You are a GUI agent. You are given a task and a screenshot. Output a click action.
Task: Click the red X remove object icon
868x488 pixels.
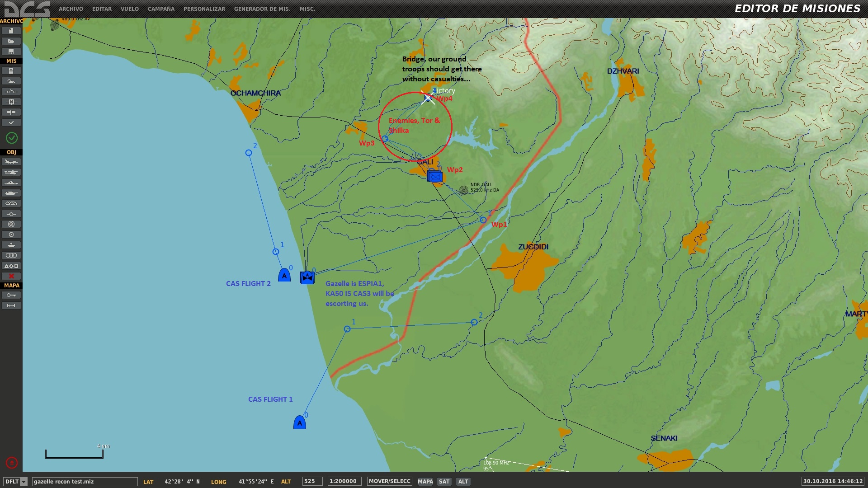click(x=11, y=276)
